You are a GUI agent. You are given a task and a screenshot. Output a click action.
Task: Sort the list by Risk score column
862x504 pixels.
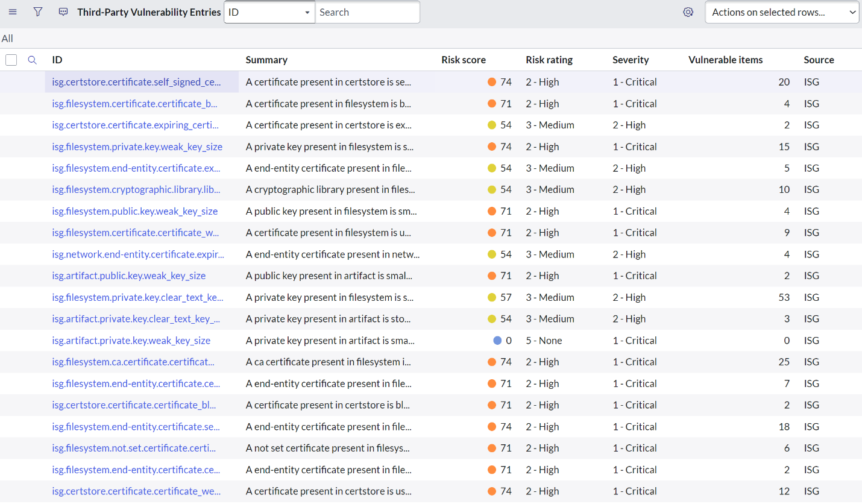pyautogui.click(x=463, y=60)
